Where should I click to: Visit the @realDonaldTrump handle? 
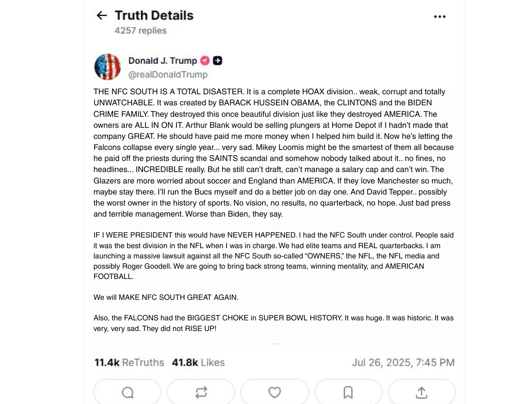168,75
